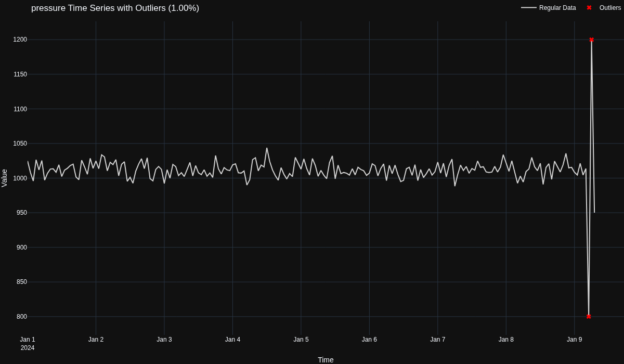Click the 'Jan 2' x-axis label
The image size is (624, 364).
coord(96,340)
